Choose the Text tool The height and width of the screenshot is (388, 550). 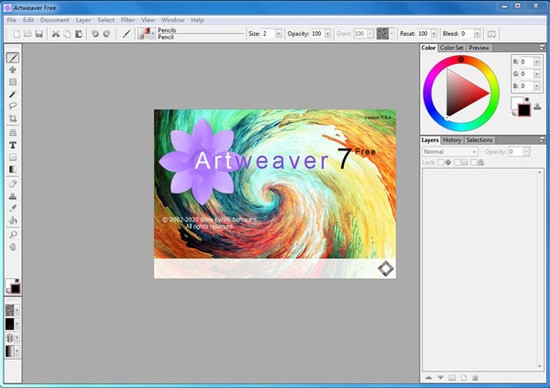point(13,145)
